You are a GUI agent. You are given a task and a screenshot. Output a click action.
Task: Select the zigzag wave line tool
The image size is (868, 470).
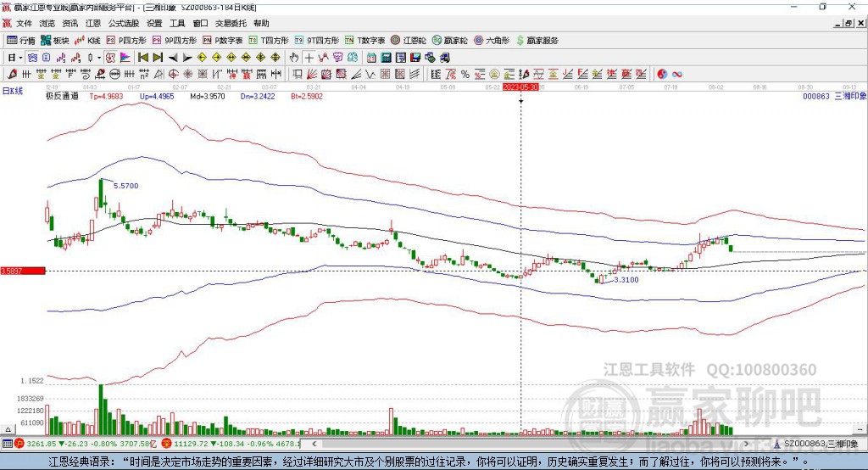370,74
